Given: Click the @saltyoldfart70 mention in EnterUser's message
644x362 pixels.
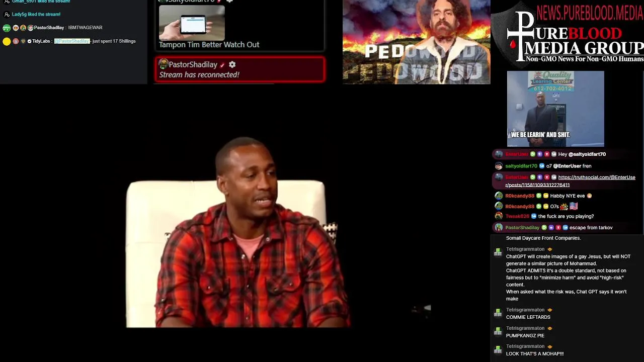Looking at the screenshot, I should coord(587,154).
